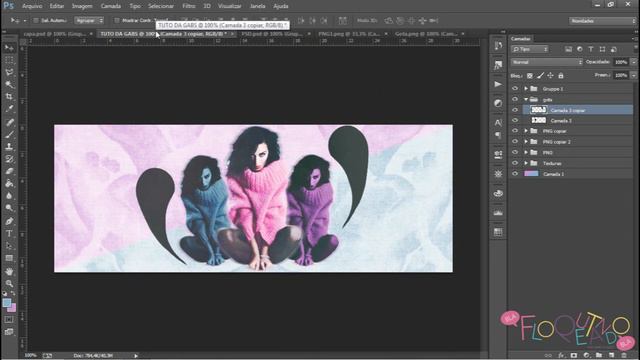Filter layers by type layer icon
Screen dimensions: 640x360
(591, 49)
